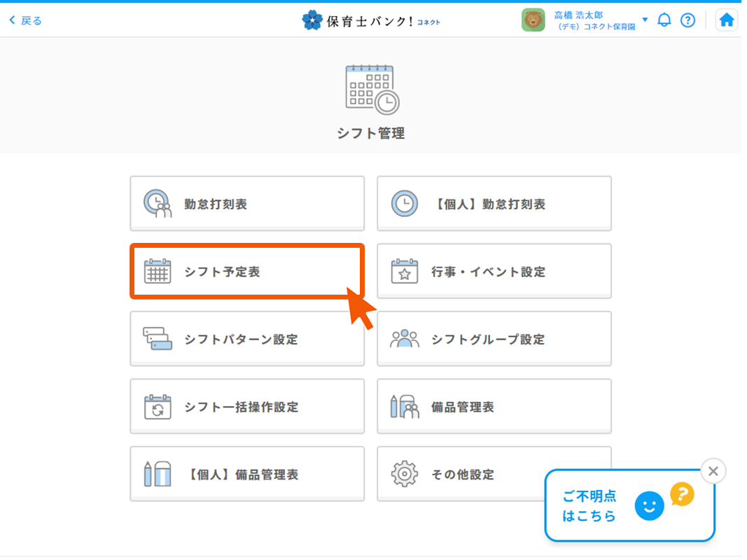747x560 pixels.
Task: Click the star calendar icon for 行事・イベント設定
Action: tap(404, 272)
